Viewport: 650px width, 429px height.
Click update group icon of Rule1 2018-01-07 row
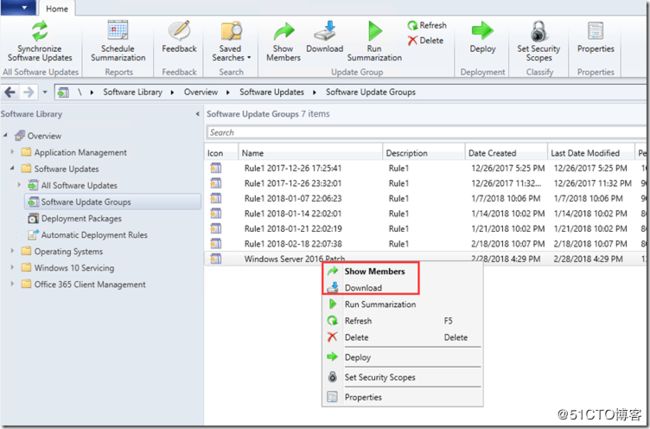pyautogui.click(x=216, y=198)
